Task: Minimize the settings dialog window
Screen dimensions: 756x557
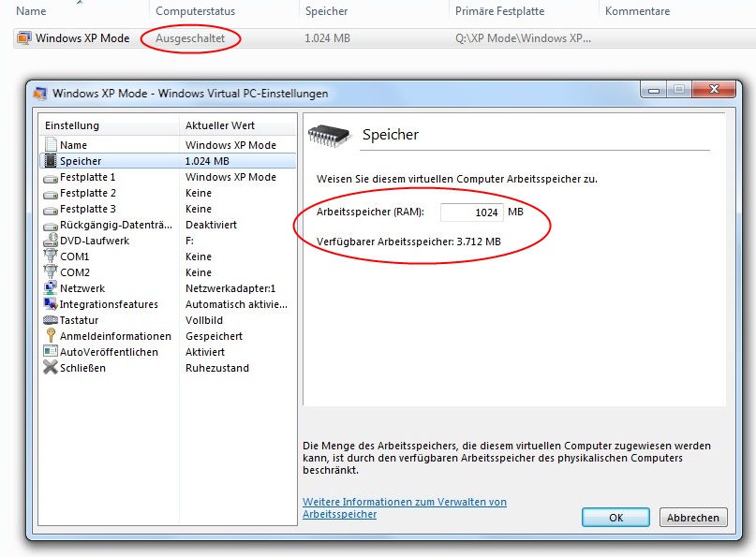Action: click(654, 90)
